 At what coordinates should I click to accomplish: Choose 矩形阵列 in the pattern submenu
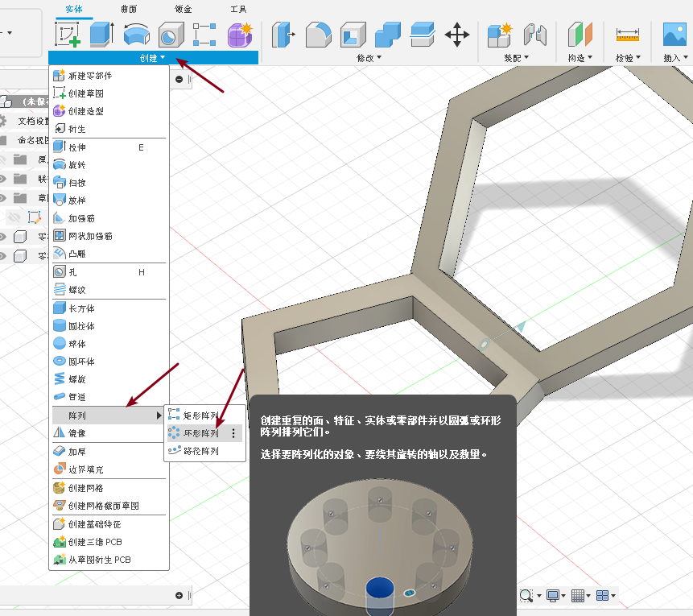point(204,415)
